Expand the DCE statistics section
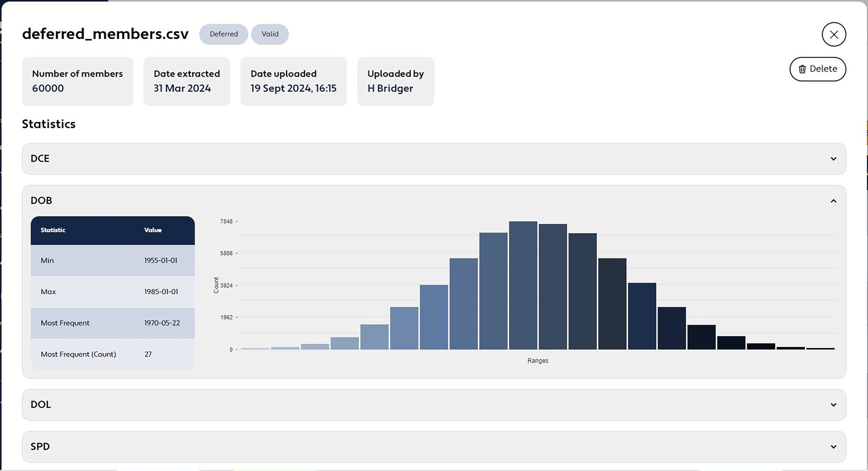The image size is (868, 471). click(x=833, y=159)
